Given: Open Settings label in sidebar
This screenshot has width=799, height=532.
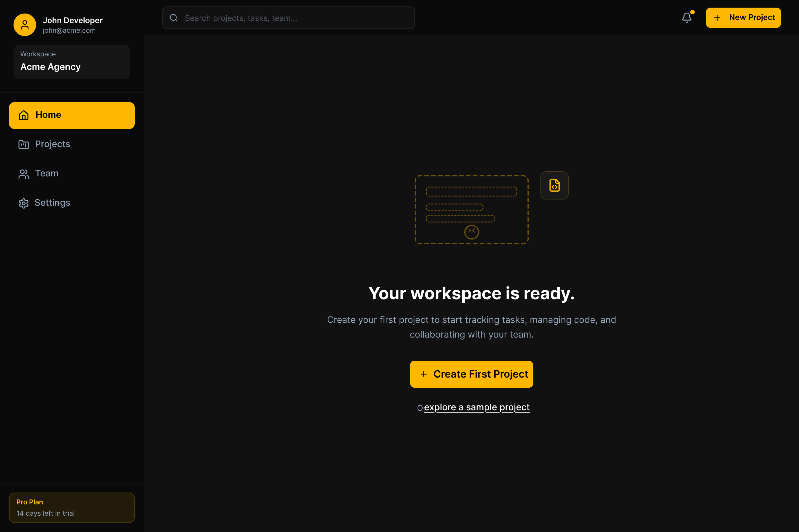Looking at the screenshot, I should pyautogui.click(x=52, y=203).
